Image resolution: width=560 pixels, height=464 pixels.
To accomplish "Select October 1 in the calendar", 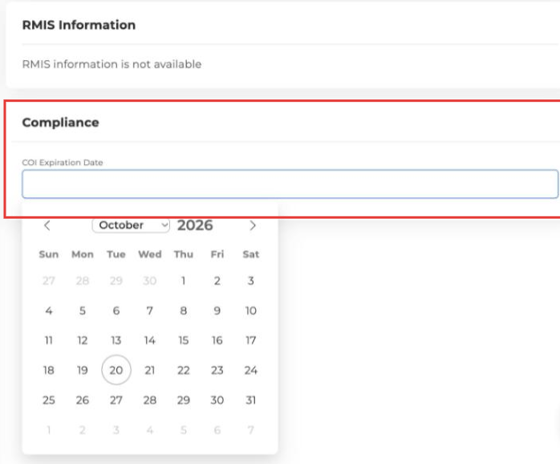I will click(x=184, y=281).
